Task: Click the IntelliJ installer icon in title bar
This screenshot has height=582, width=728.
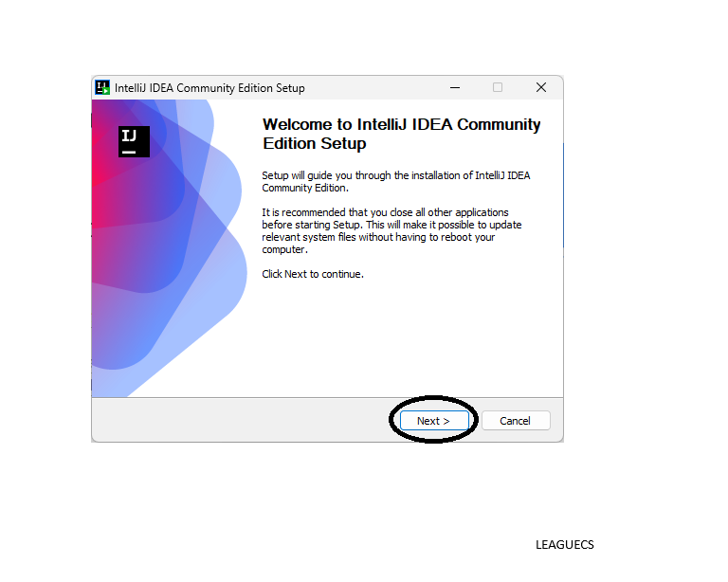Action: tap(102, 87)
